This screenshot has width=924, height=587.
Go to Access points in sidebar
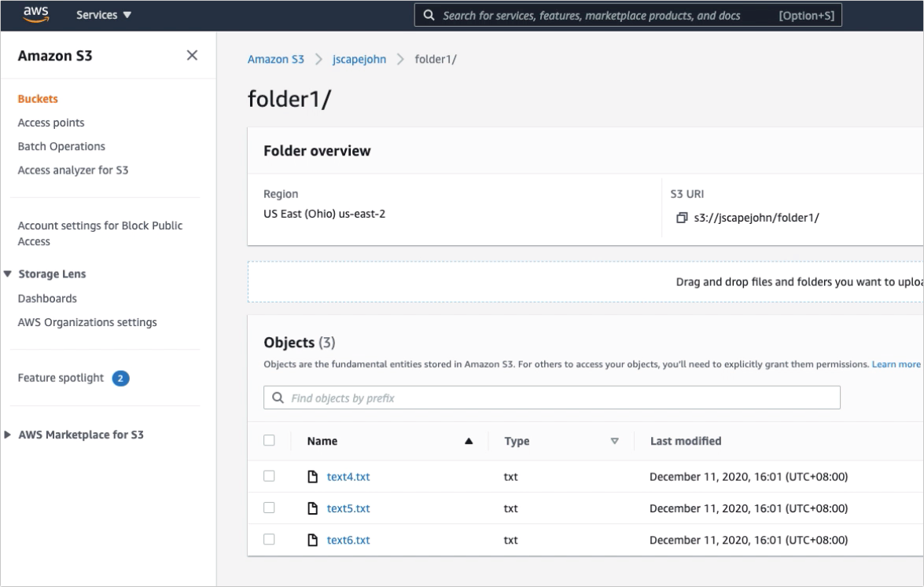pyautogui.click(x=51, y=123)
